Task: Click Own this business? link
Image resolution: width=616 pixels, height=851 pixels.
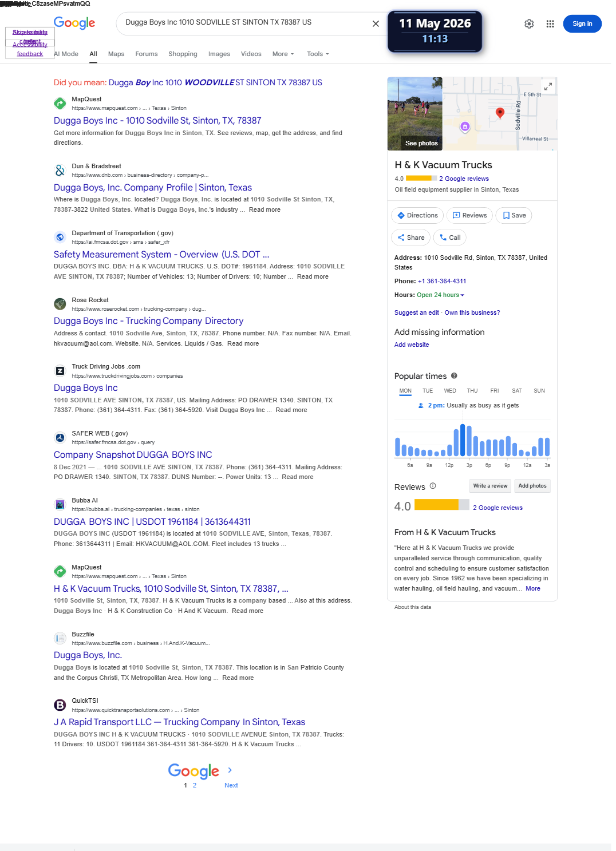Action: (472, 312)
